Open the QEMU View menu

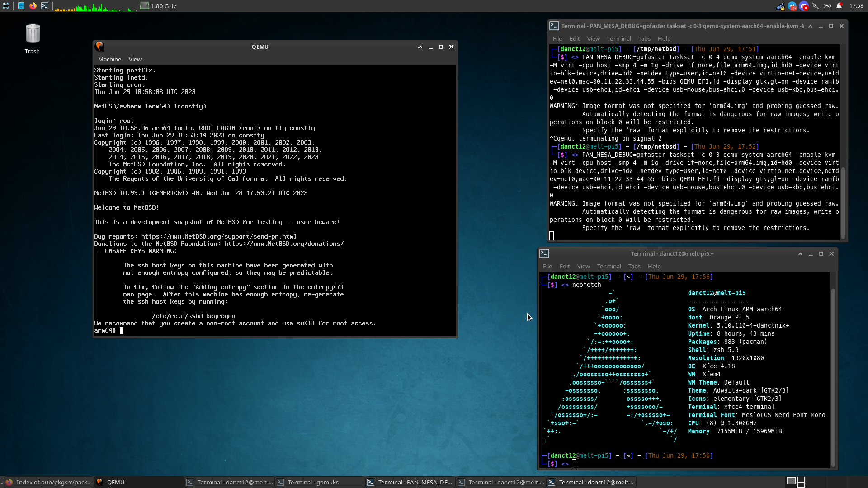[135, 59]
